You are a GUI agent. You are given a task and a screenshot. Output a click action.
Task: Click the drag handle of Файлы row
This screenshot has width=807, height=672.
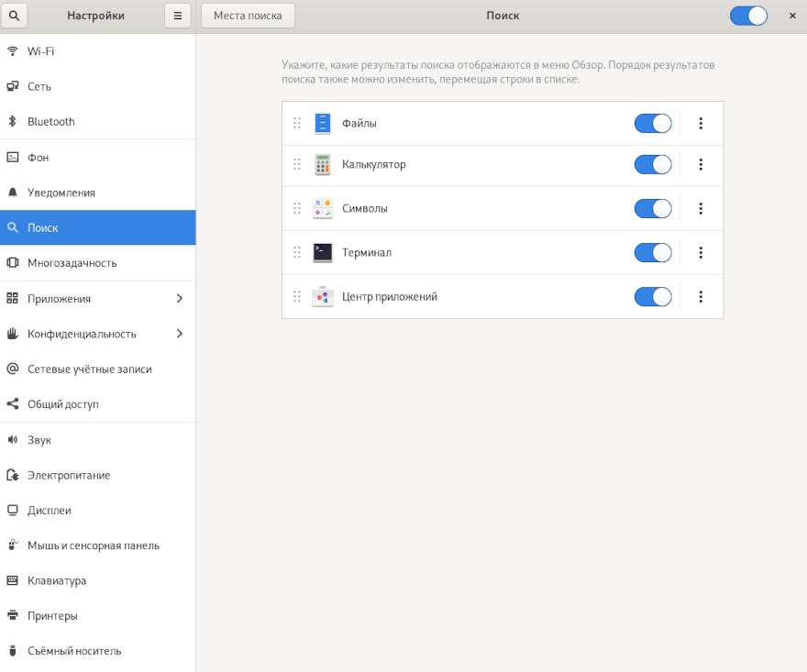(x=297, y=124)
